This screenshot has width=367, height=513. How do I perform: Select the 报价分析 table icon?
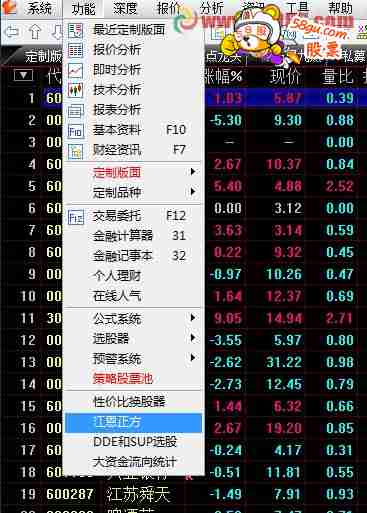(x=75, y=50)
